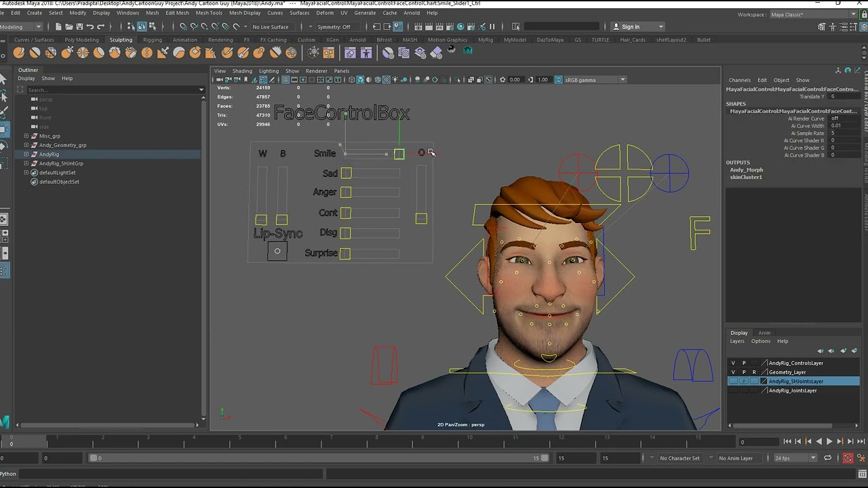Click the viewport exposure 0.00 field
Image resolution: width=868 pixels, height=488 pixels.
(515, 80)
